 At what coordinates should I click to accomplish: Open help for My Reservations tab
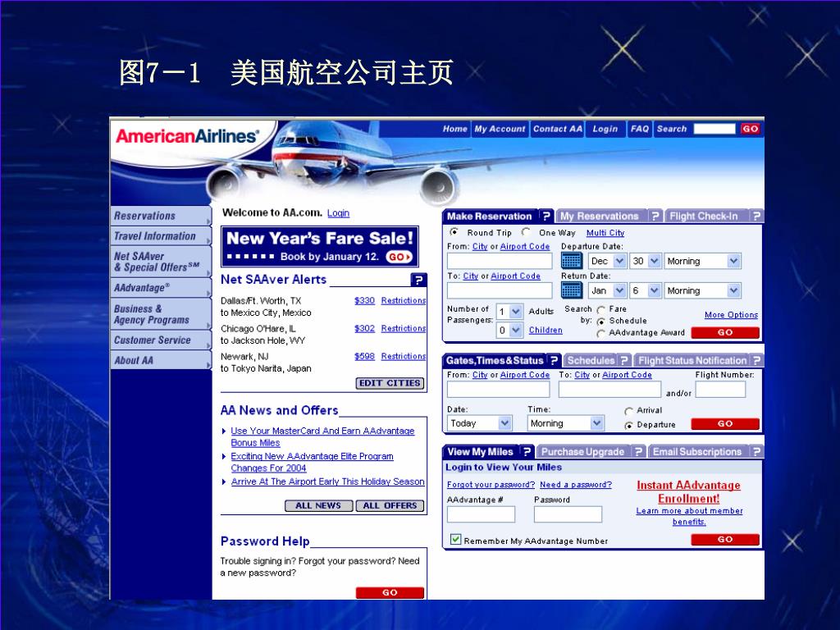click(654, 216)
